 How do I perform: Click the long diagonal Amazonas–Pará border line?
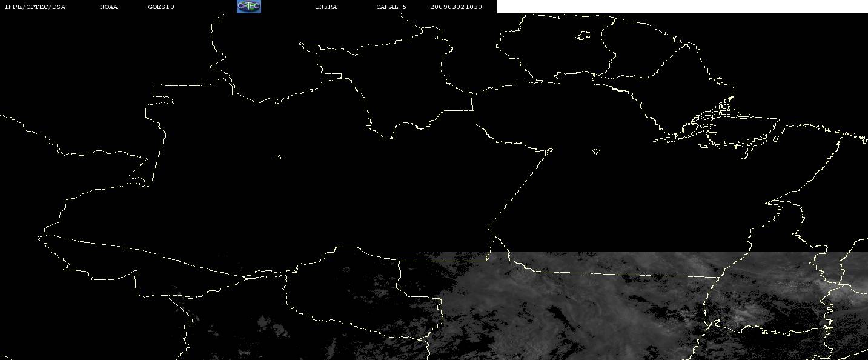pyautogui.click(x=521, y=188)
